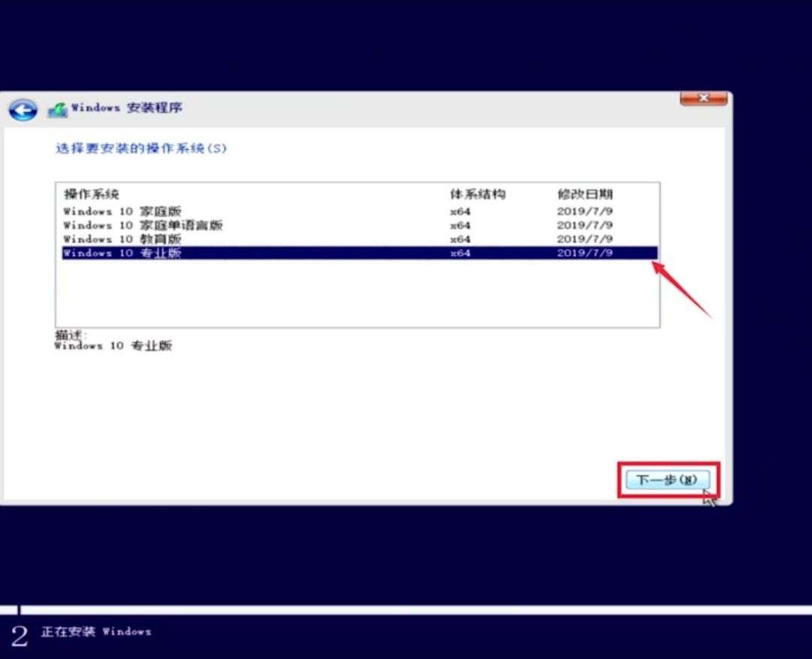Click the step number 2 indicator
Viewport: 812px width, 659px height.
tap(20, 636)
